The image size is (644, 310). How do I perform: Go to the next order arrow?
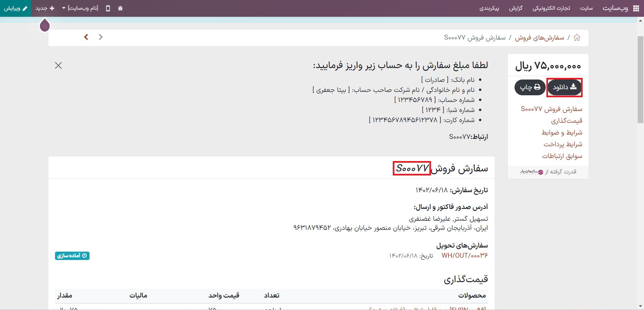coord(101,37)
